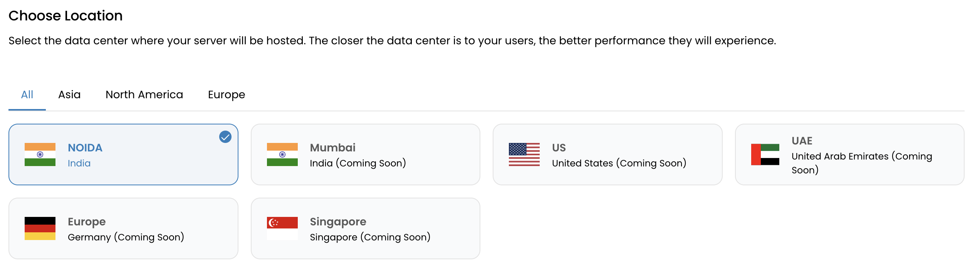Click the India flag on Mumbai card
Image resolution: width=980 pixels, height=272 pixels.
click(x=282, y=154)
